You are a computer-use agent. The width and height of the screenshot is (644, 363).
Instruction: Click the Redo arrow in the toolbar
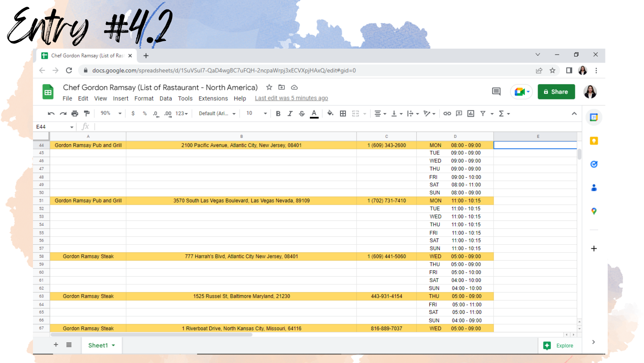[x=63, y=114]
